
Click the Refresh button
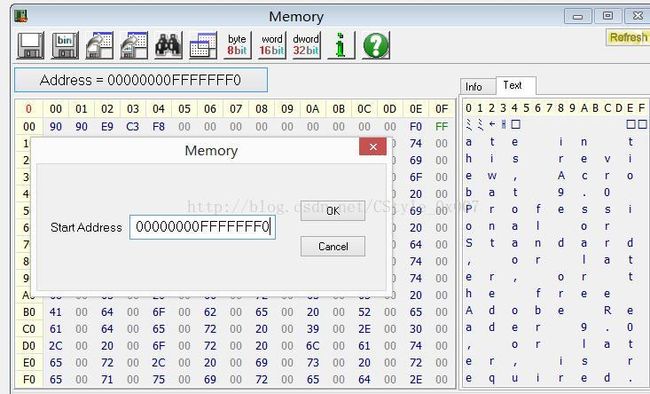(628, 37)
